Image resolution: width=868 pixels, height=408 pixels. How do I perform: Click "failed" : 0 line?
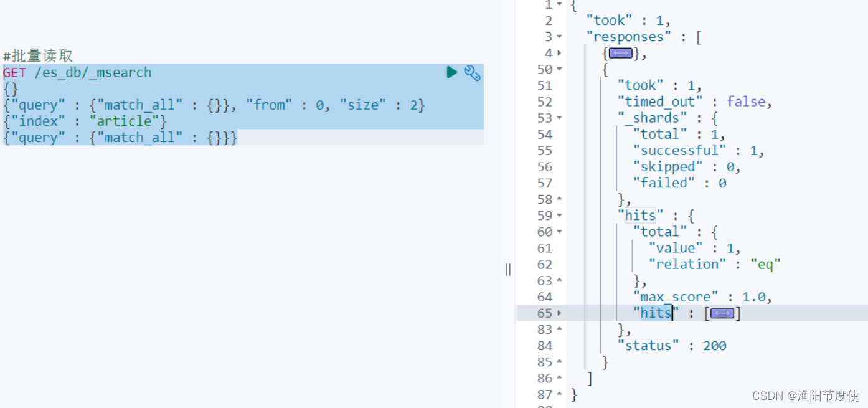[679, 183]
